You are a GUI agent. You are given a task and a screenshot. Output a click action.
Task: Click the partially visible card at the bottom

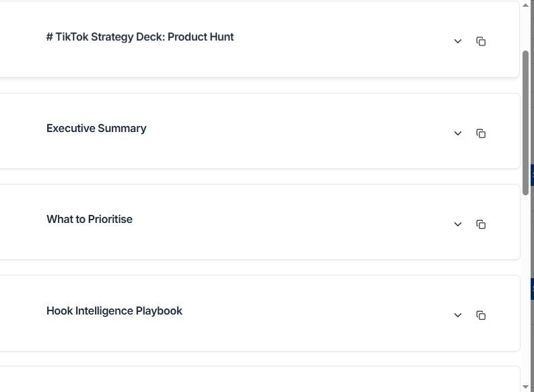tap(256, 379)
